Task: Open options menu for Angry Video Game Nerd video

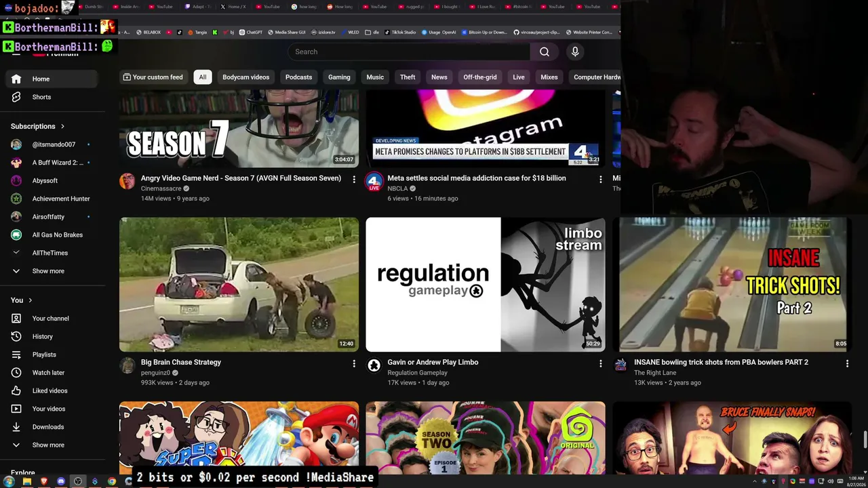Action: click(353, 179)
